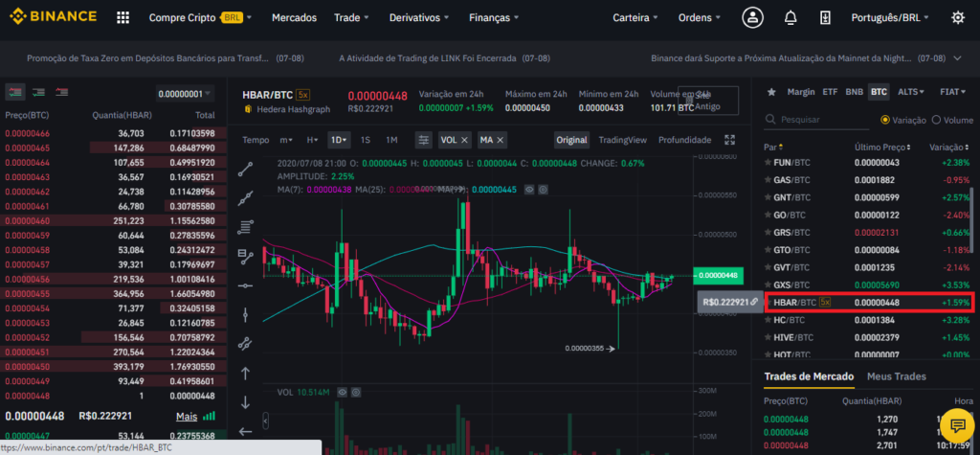
Task: Expand the Trade menu
Action: coord(351,17)
